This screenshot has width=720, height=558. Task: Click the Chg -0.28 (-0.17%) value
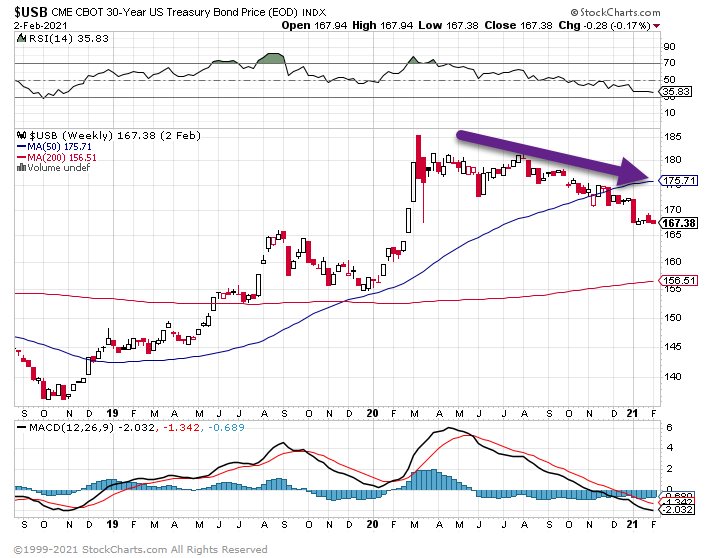[604, 25]
